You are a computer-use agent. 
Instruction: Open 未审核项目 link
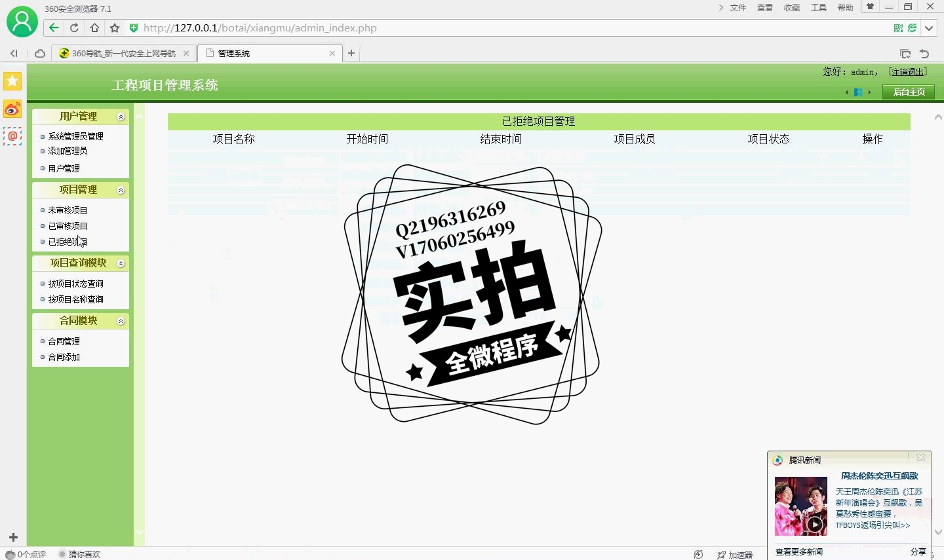pyautogui.click(x=68, y=210)
